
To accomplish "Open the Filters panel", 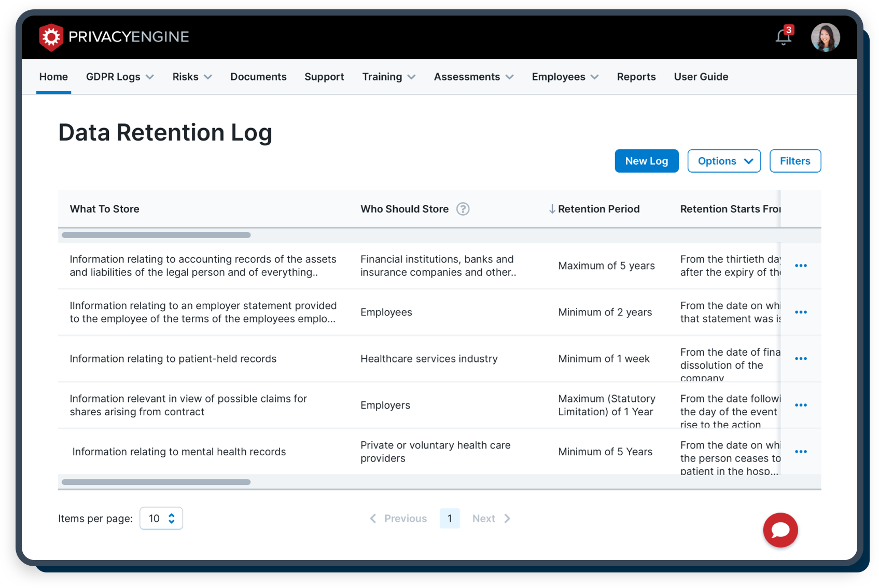I will [x=795, y=161].
